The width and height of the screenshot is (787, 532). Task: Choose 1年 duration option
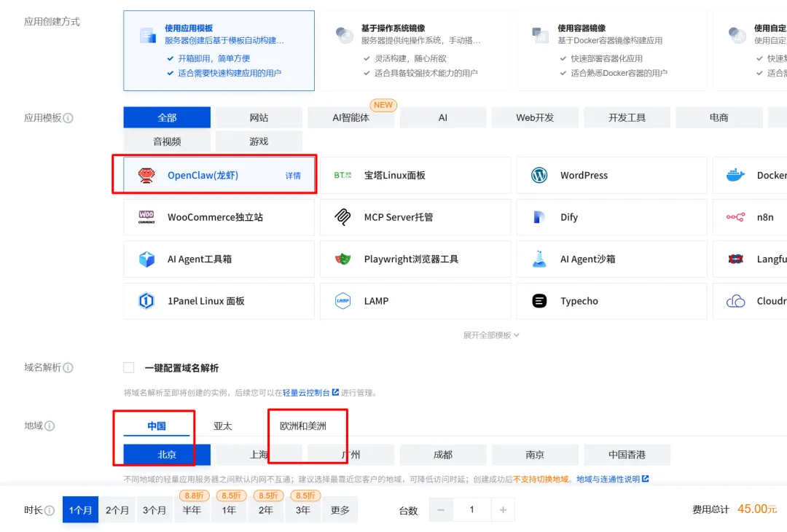click(229, 510)
